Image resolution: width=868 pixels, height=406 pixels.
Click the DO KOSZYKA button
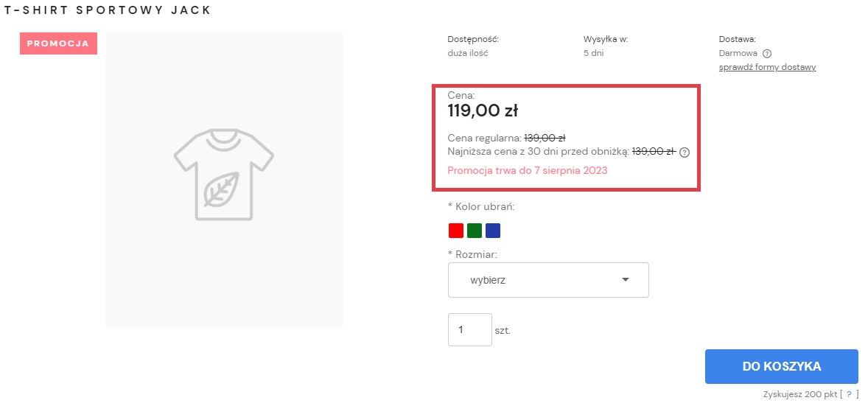point(782,367)
